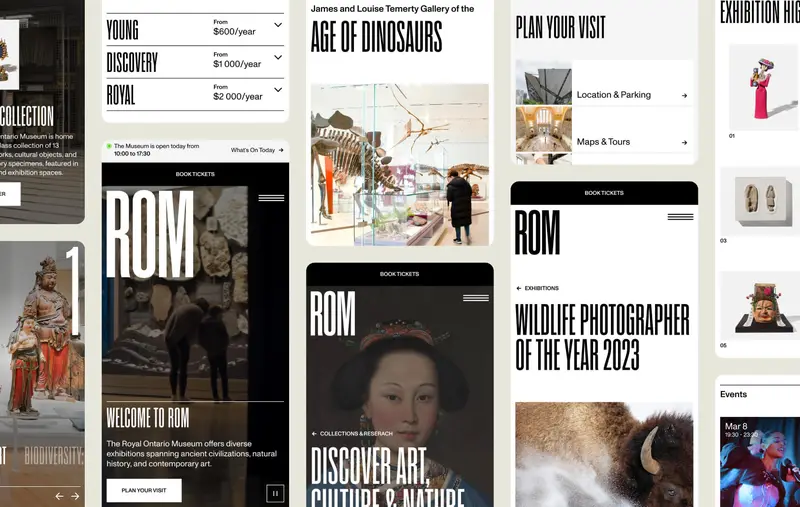800x507 pixels.
Task: Click ROM logo on Wildlife Photographer screen
Action: coord(537,232)
